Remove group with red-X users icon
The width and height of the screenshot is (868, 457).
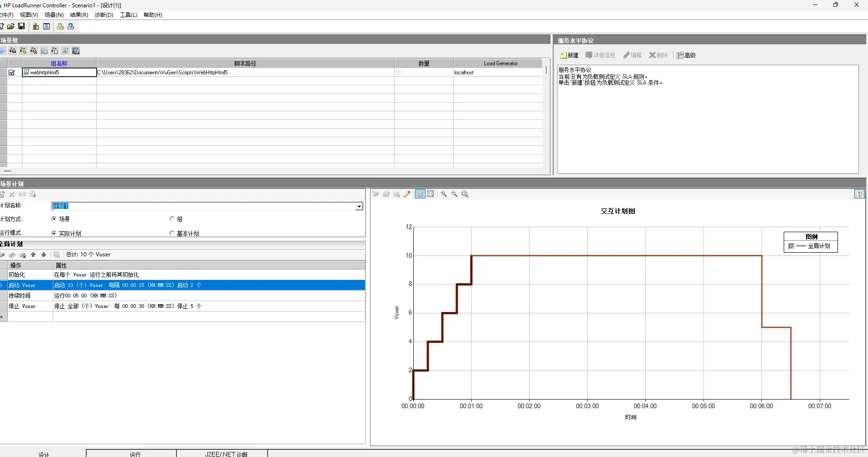34,51
